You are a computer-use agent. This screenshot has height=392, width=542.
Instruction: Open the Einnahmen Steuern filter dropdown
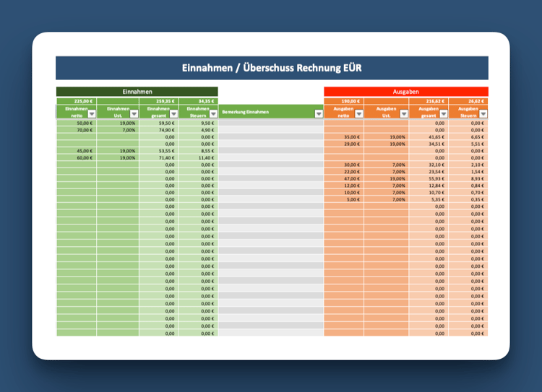coord(214,113)
